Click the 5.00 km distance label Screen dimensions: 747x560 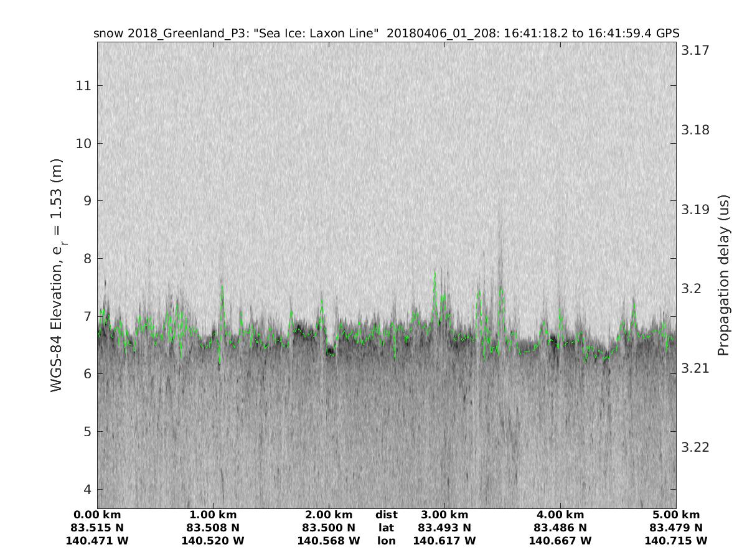(676, 515)
